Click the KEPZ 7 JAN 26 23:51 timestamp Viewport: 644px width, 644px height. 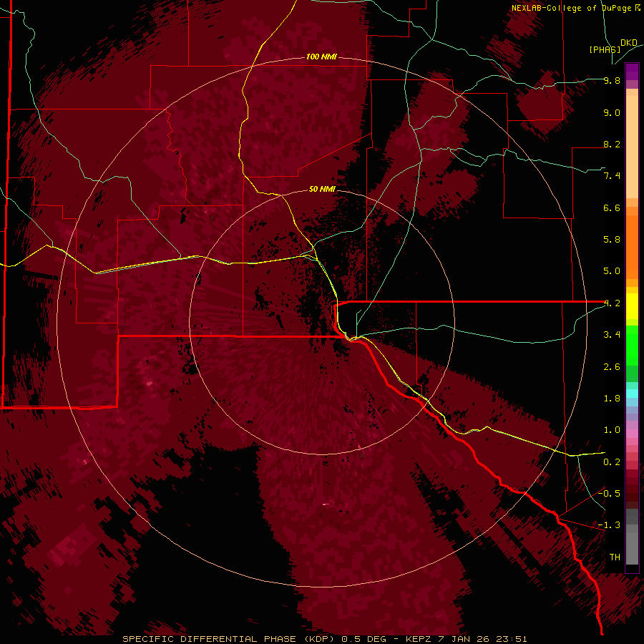coord(466,639)
